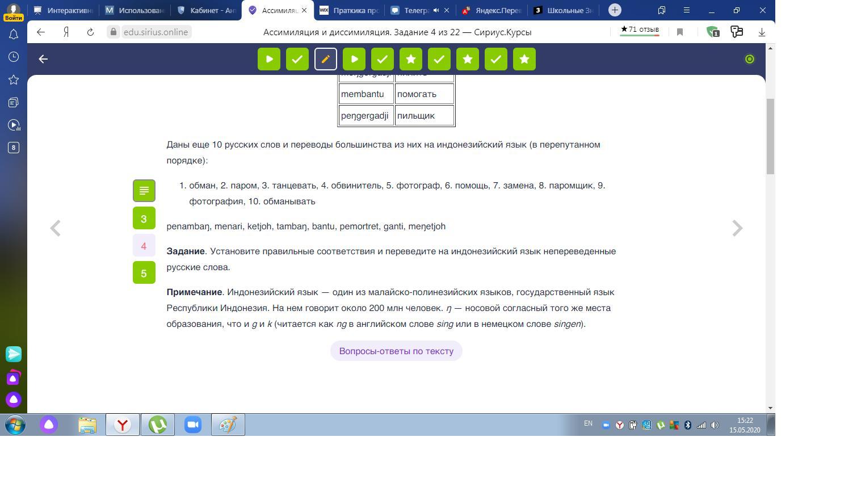Open the browser hamburger menu
The image size is (857, 504).
coord(686,10)
